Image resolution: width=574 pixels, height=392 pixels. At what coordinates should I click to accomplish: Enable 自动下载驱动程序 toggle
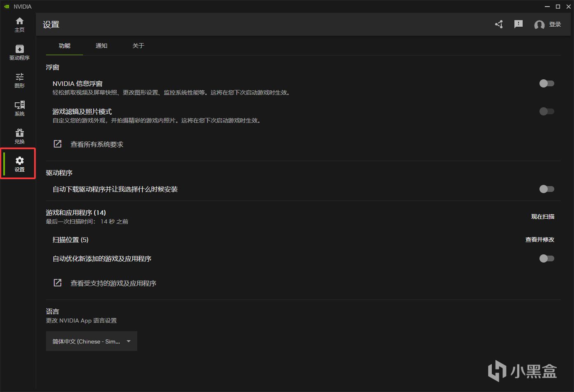(546, 189)
